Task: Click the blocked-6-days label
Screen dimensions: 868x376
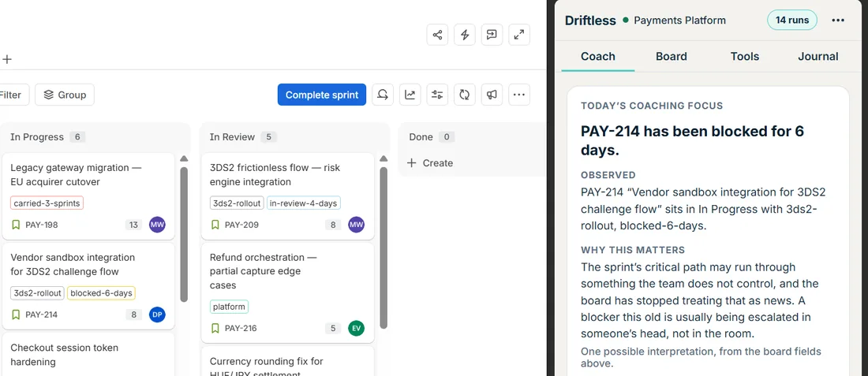Action: point(101,293)
